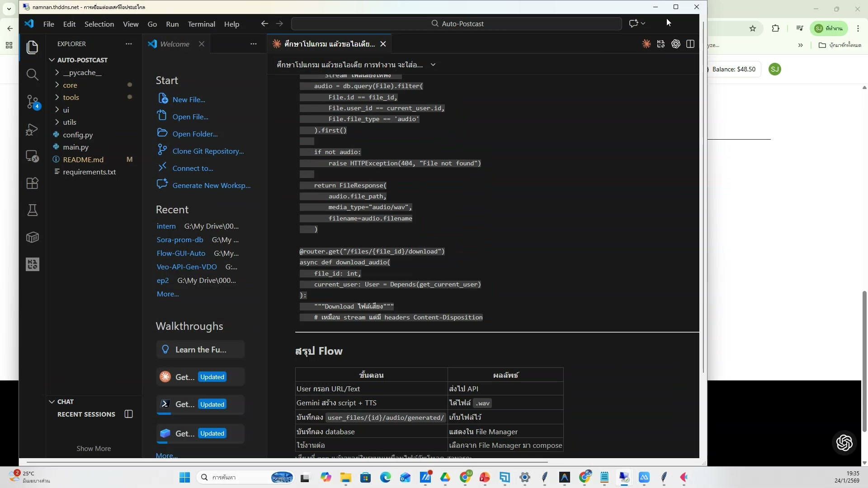Click Show More in recent sessions
This screenshot has width=868, height=488.
point(94,448)
